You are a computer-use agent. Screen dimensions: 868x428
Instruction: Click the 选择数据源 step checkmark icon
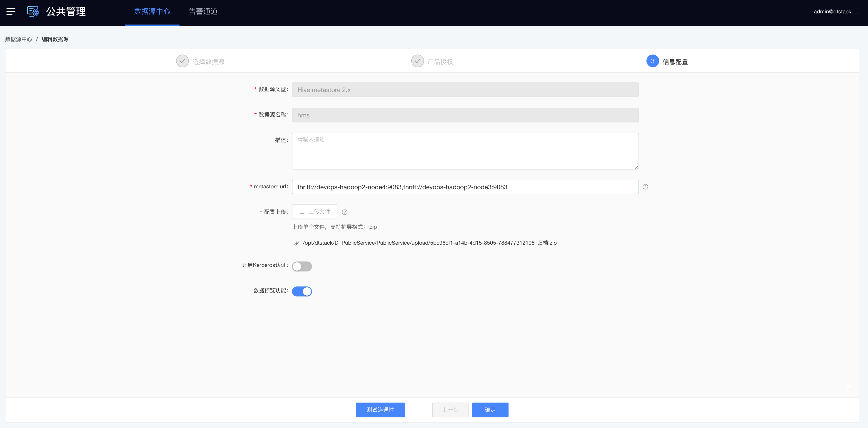pyautogui.click(x=182, y=61)
